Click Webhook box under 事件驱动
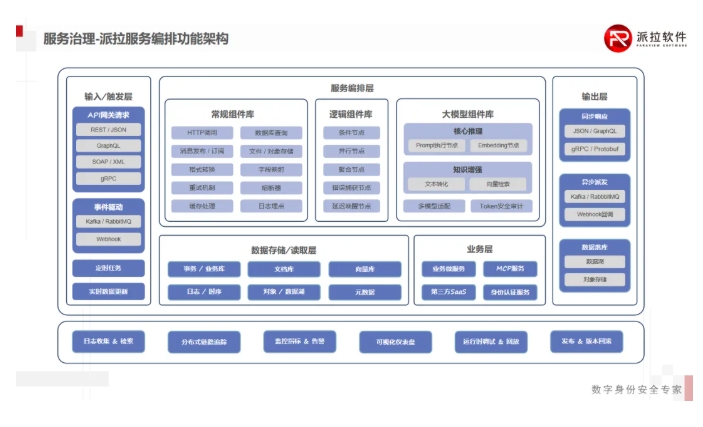 [x=108, y=239]
